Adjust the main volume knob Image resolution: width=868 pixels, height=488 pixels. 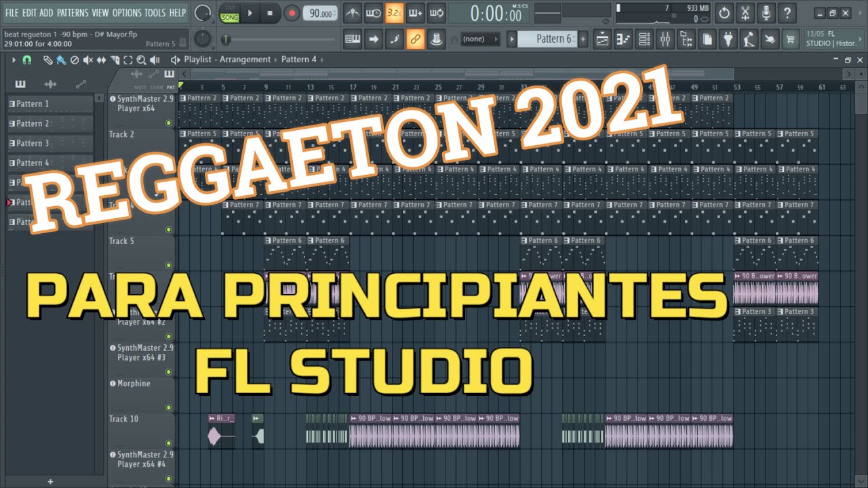click(202, 13)
